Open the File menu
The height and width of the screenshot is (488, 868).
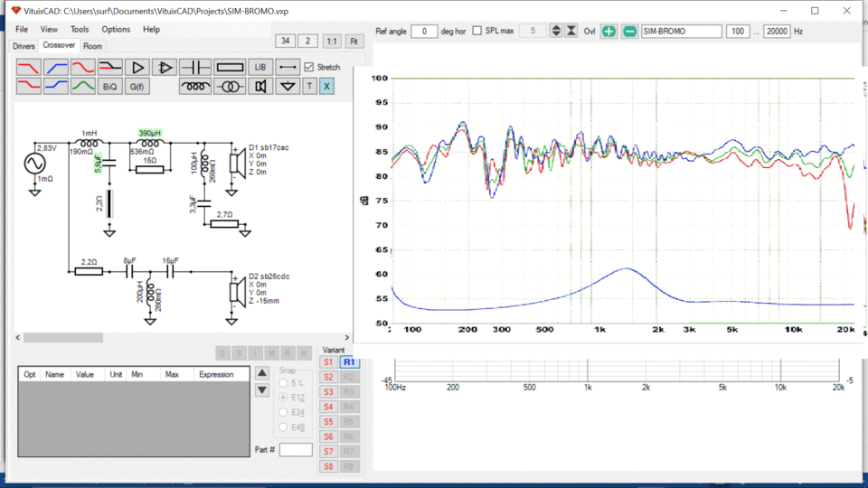coord(22,29)
